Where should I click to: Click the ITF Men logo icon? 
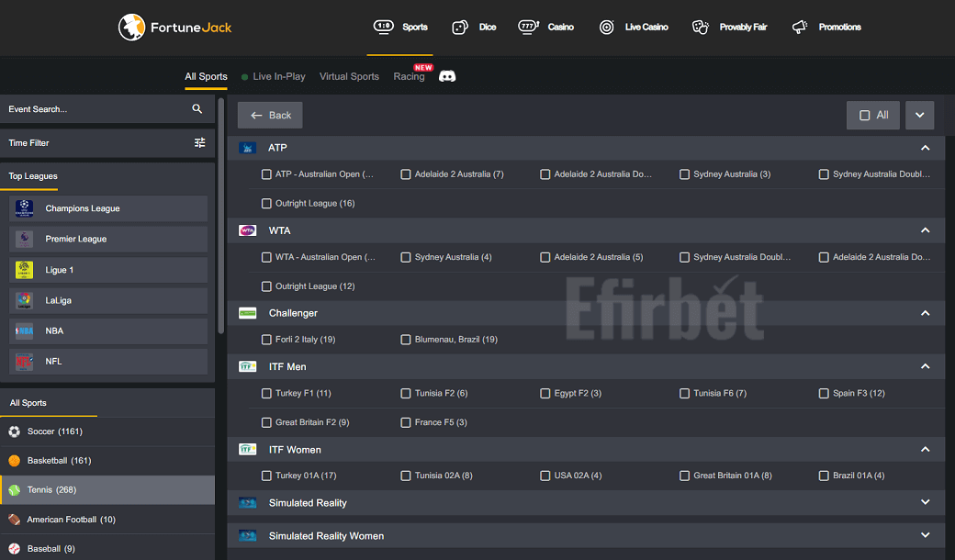pos(247,366)
